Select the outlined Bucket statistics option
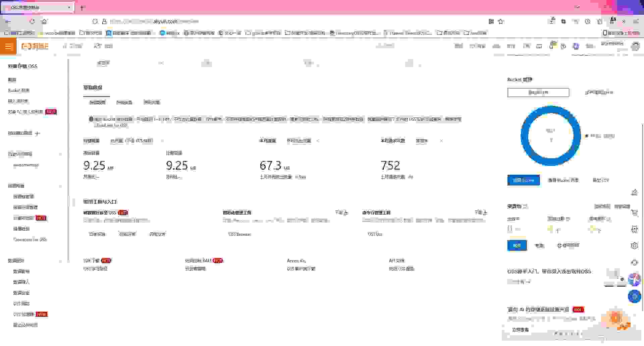Screen dimensions: 644x346 [x=538, y=93]
